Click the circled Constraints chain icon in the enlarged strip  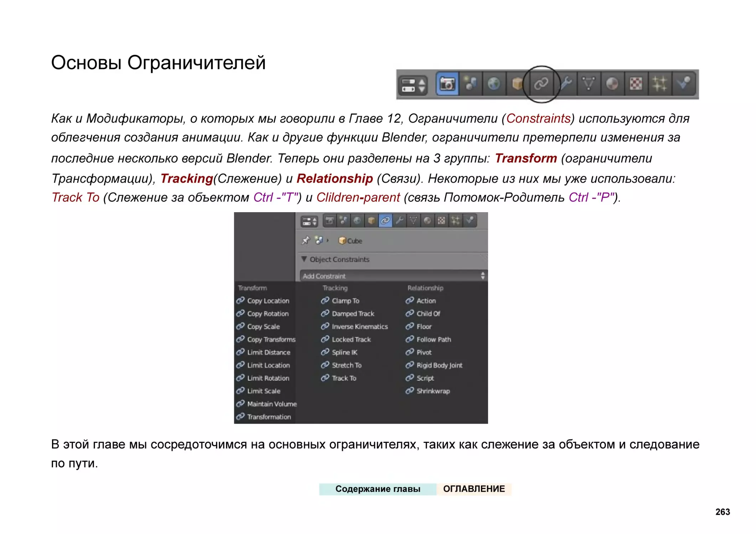tap(541, 84)
